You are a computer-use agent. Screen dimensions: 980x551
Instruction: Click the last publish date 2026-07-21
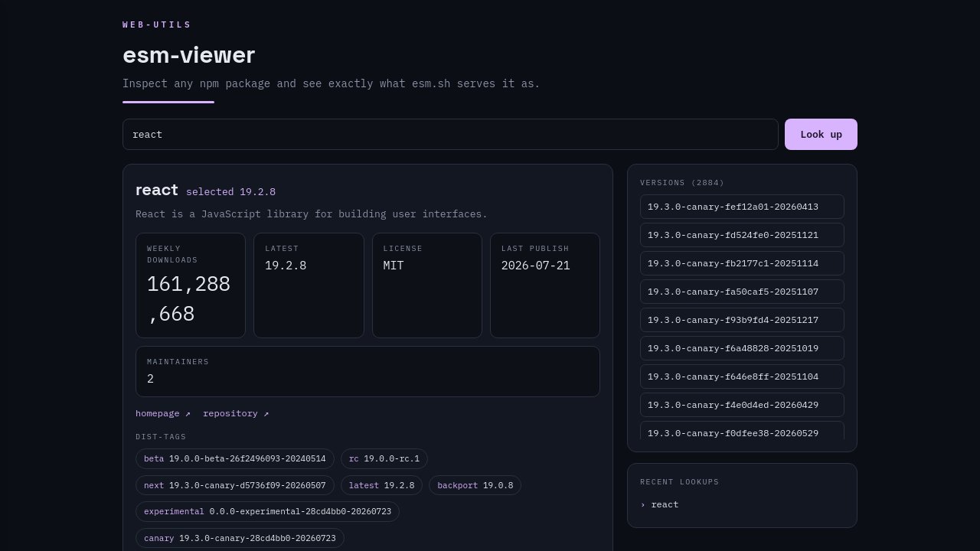536,266
